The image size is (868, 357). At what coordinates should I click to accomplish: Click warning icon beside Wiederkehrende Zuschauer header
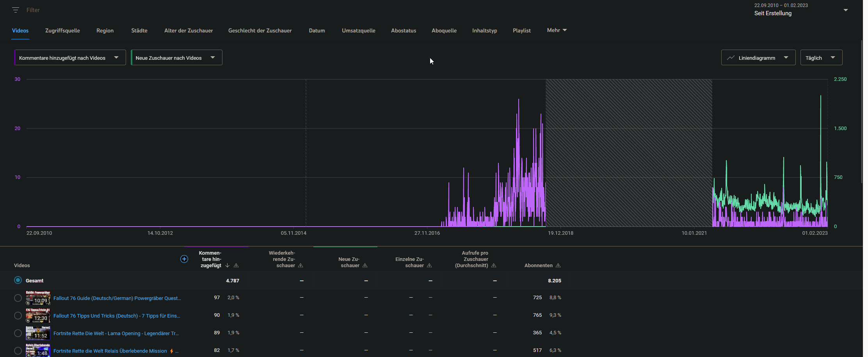point(301,266)
